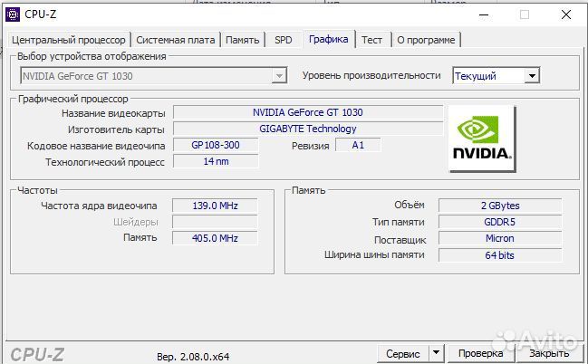This screenshot has width=588, height=364.
Task: Click the Ширина шины памяти label
Action: click(374, 255)
